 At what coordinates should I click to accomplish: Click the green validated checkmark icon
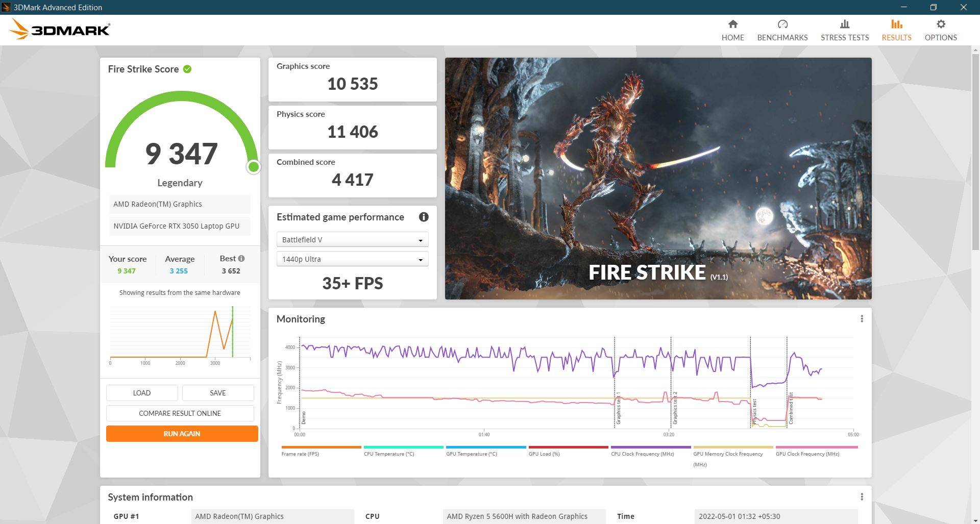click(x=187, y=69)
